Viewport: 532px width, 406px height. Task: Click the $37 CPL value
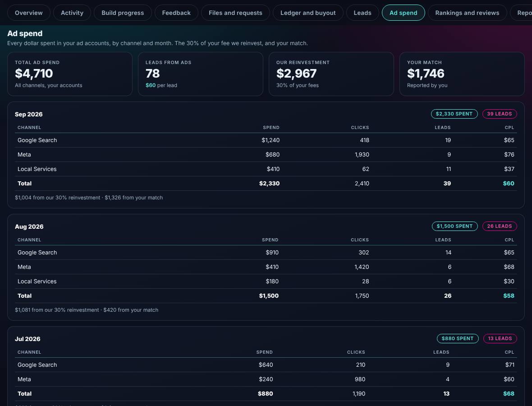509,169
